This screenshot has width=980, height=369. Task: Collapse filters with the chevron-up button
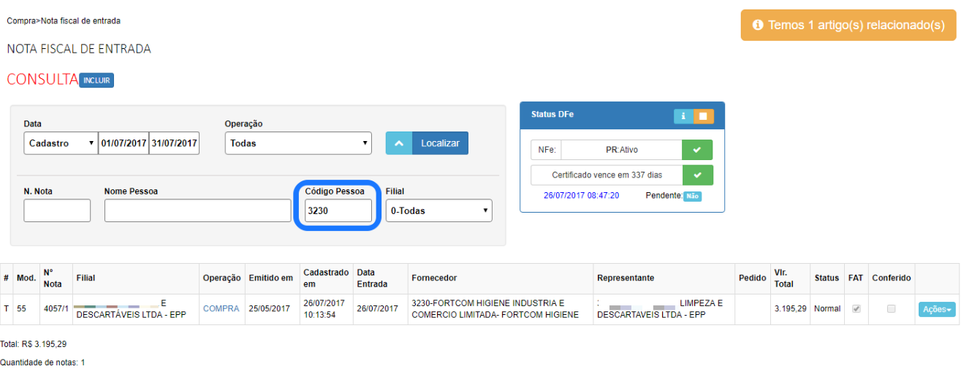click(x=399, y=143)
